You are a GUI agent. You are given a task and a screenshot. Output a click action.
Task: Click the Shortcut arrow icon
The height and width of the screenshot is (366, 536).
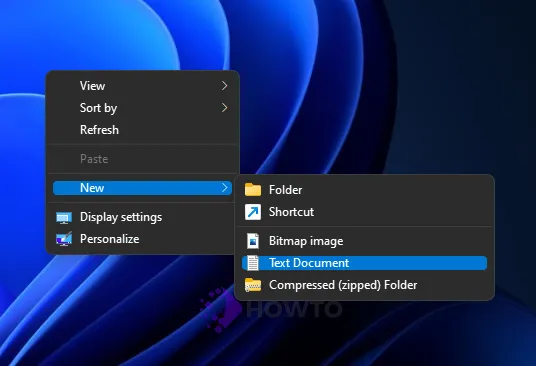pos(253,212)
